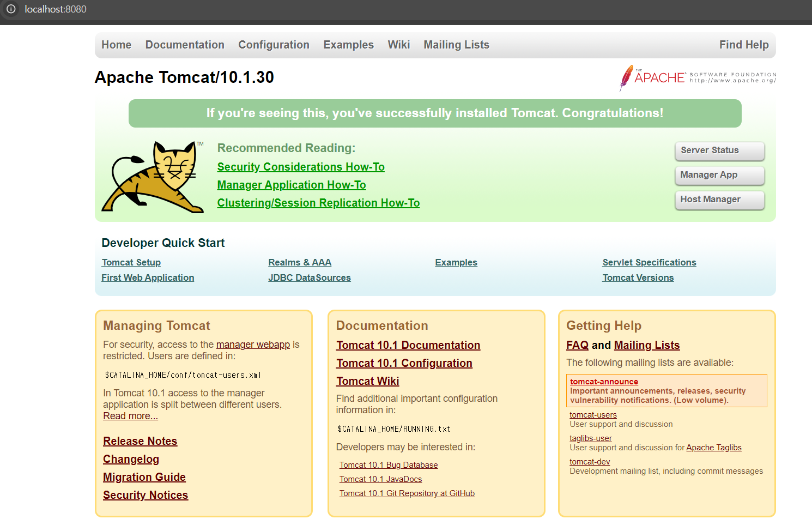Click the Tomcat Setup quick start link
812x519 pixels.
click(131, 262)
